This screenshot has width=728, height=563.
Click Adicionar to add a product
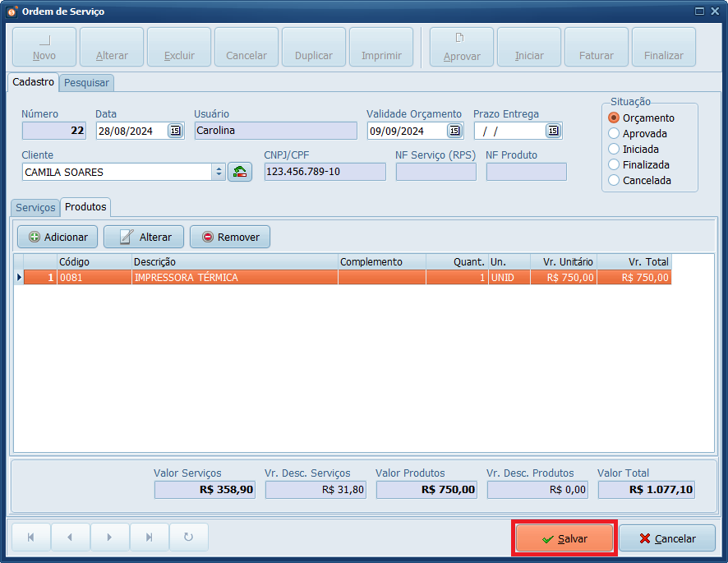[58, 237]
